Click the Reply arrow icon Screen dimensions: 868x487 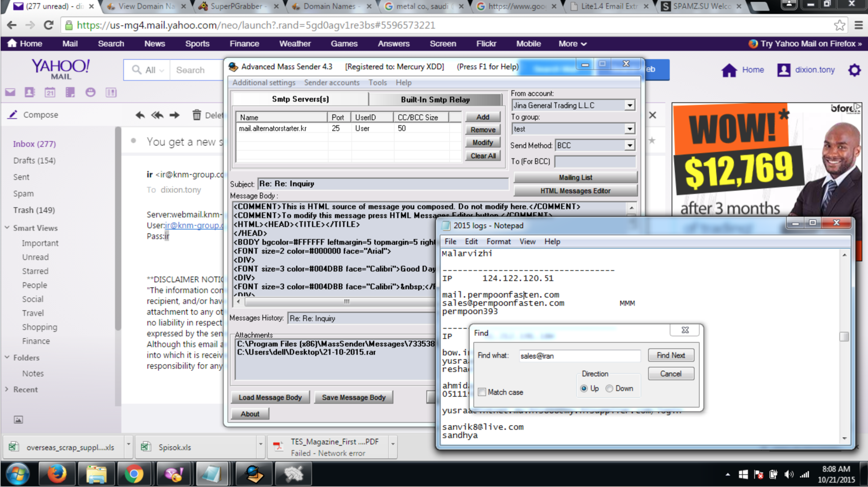click(x=140, y=115)
